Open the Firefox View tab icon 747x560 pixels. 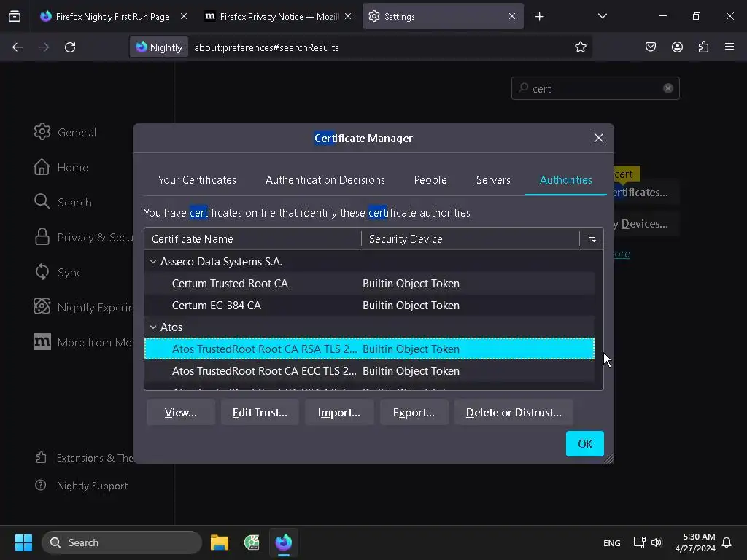tap(15, 17)
